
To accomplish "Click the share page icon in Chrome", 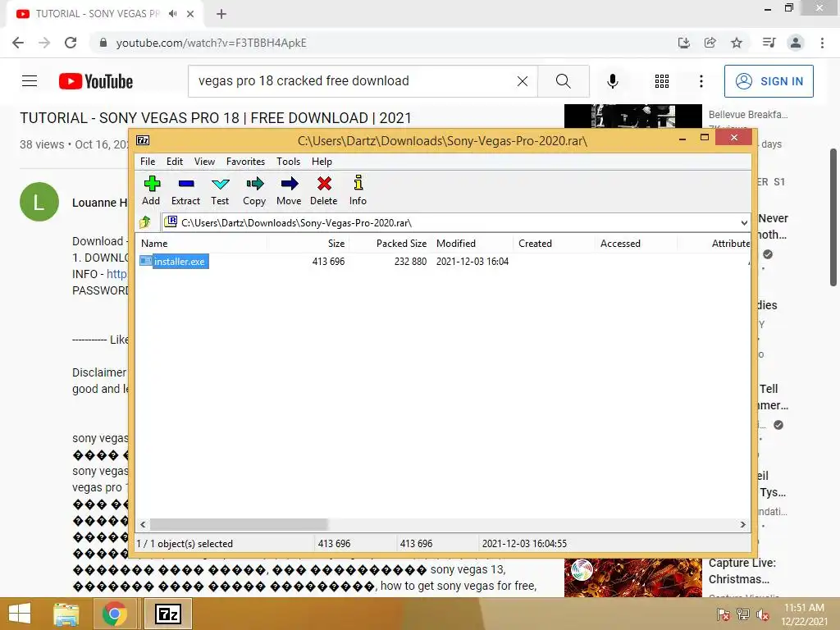I will pyautogui.click(x=710, y=43).
